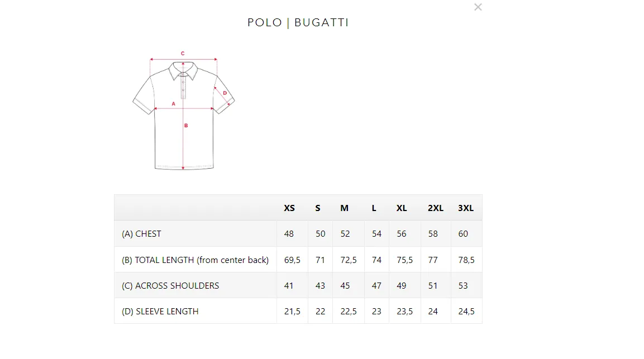The width and height of the screenshot is (644, 359).
Task: Click the XL size column header
Action: point(401,208)
